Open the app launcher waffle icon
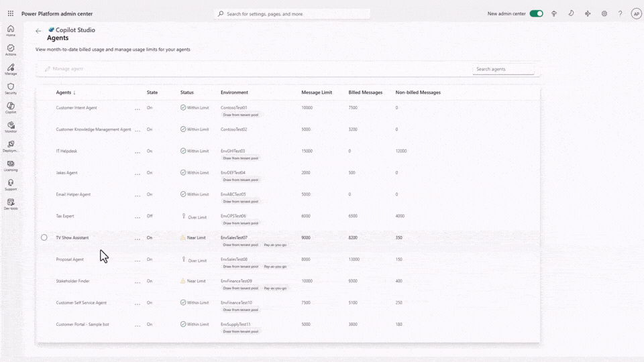The height and width of the screenshot is (362, 644). click(x=11, y=13)
